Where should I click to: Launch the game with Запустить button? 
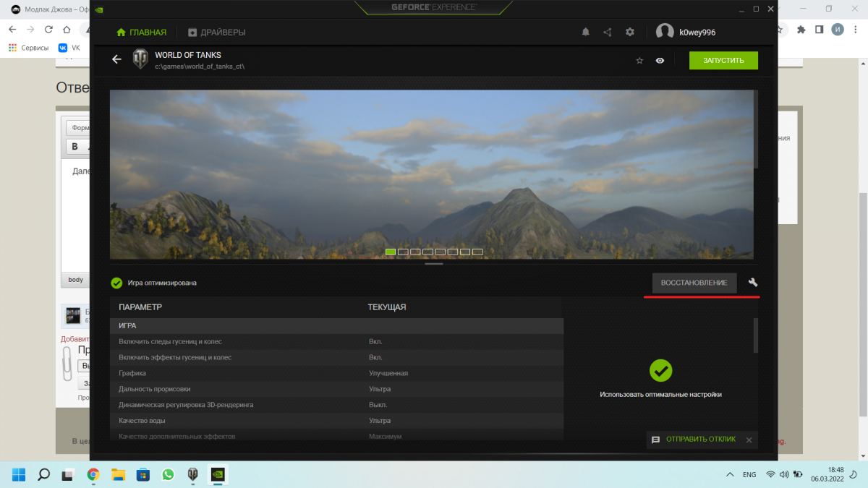pyautogui.click(x=723, y=61)
